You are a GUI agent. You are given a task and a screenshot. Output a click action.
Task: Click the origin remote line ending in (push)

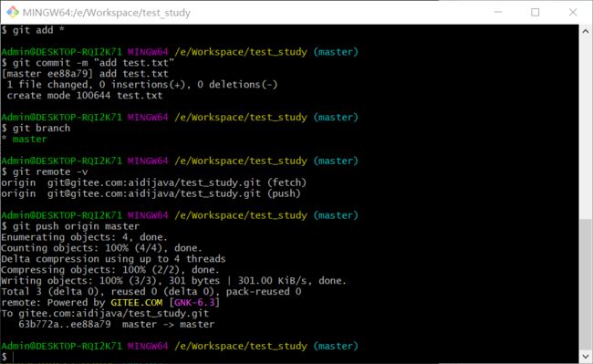point(151,193)
